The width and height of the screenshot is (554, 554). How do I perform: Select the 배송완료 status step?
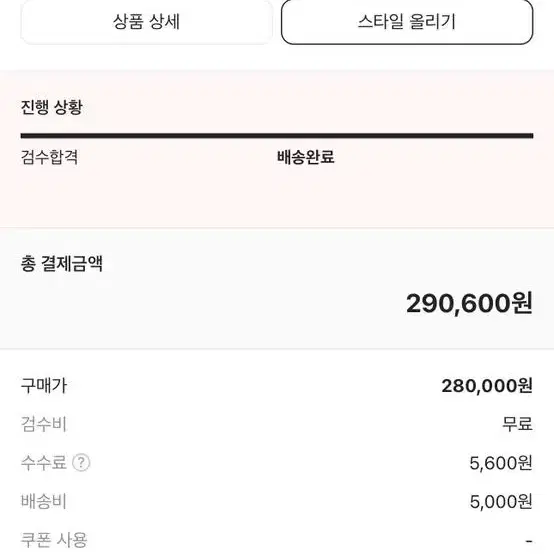coord(306,157)
